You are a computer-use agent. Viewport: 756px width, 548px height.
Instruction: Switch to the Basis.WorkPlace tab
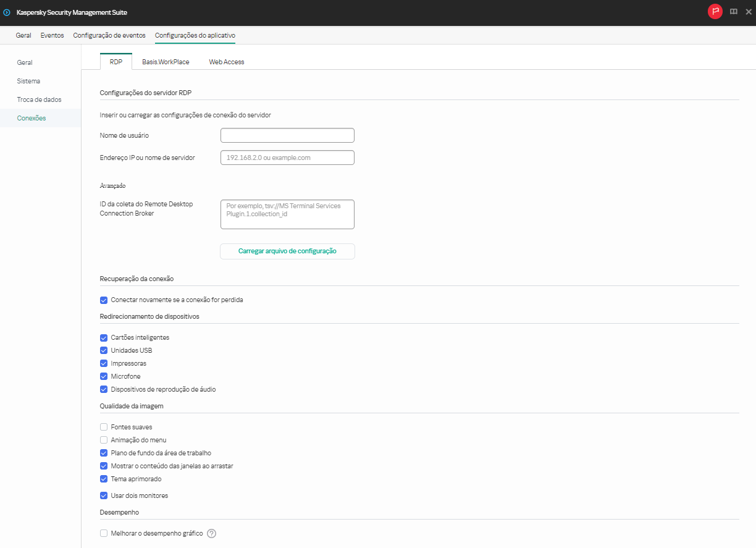[166, 62]
